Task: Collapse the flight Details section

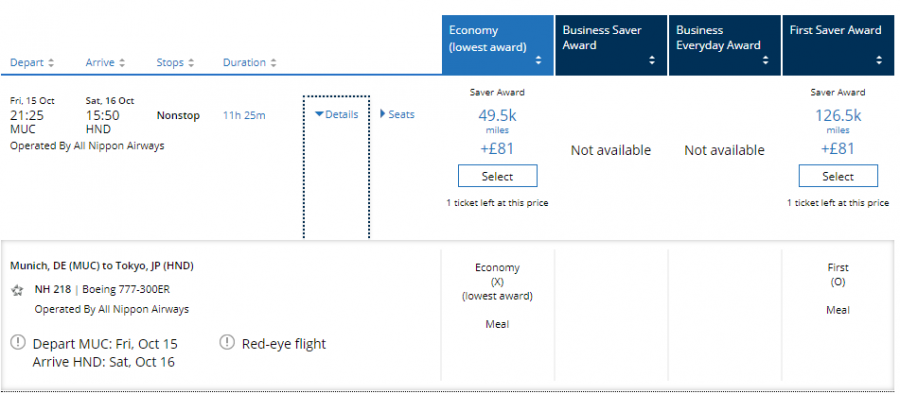Action: point(336,114)
